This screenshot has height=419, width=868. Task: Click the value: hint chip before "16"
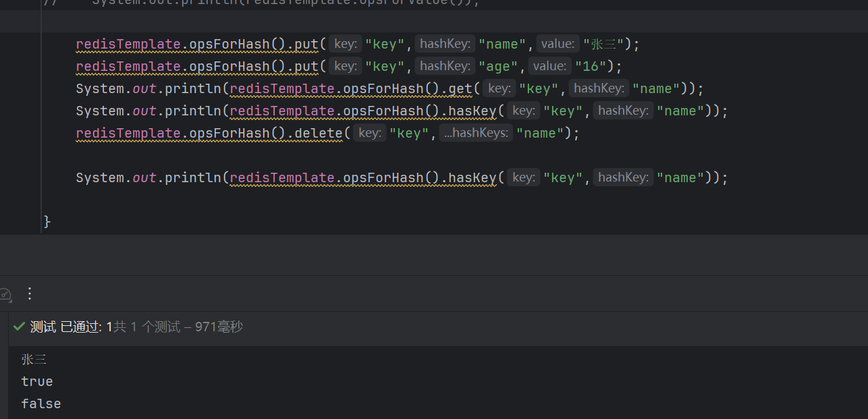click(549, 65)
